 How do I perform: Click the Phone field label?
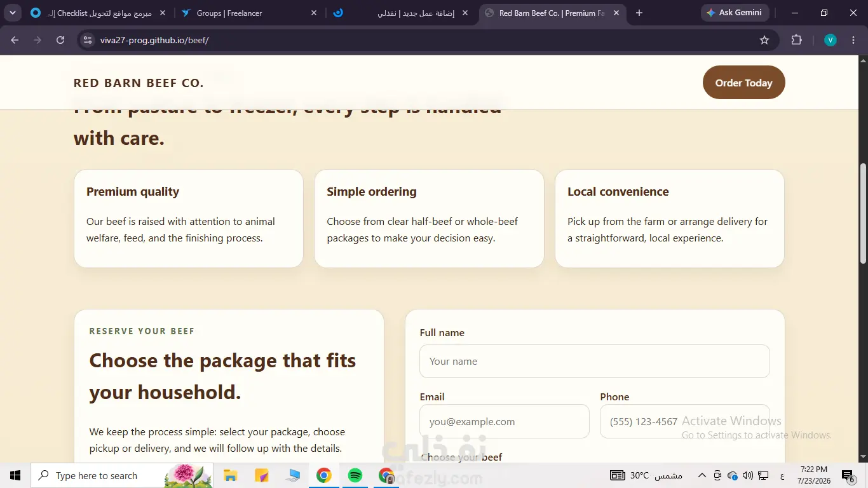(x=614, y=397)
